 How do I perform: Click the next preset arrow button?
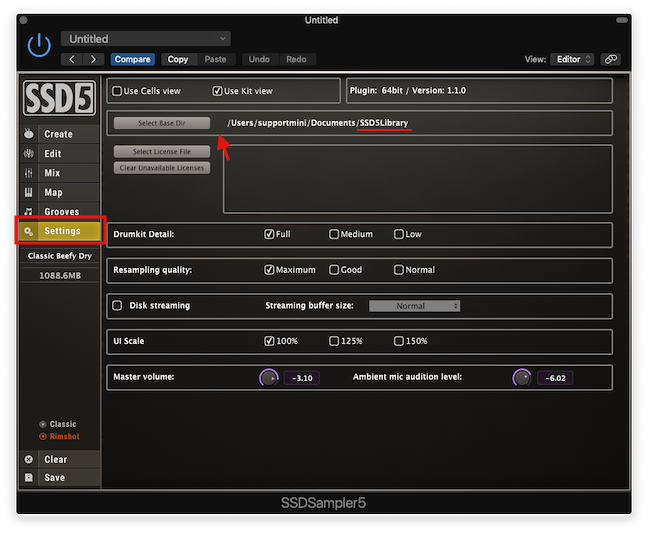tap(95, 59)
